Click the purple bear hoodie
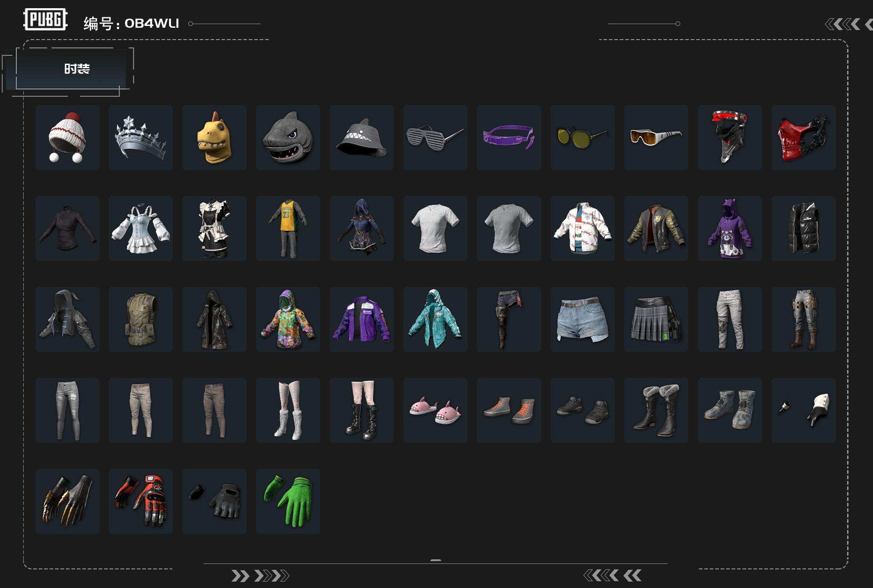873x588 pixels. [x=729, y=228]
